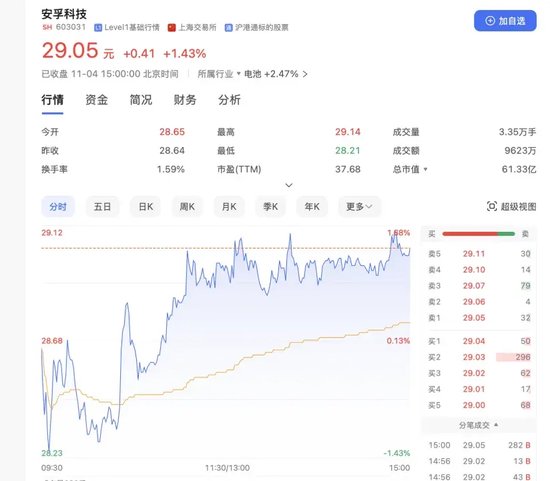Click the 买2 price 29.03
The width and height of the screenshot is (550, 481).
(474, 357)
